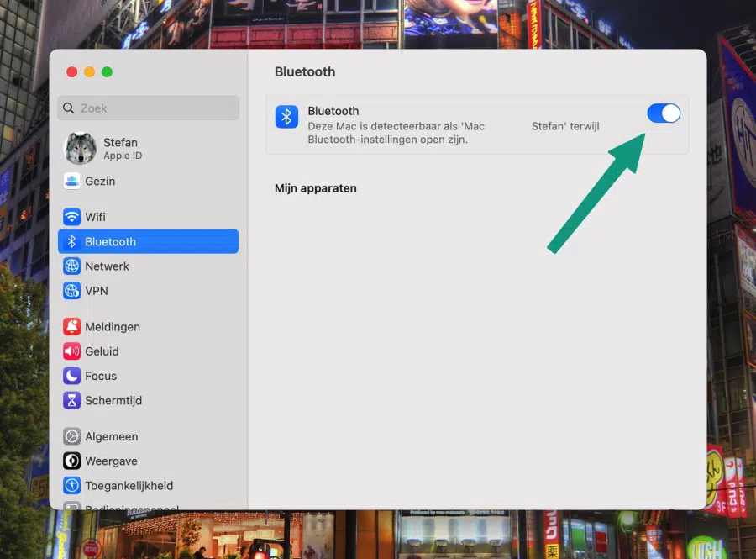756x559 pixels.
Task: Open Schermtijd settings
Action: coord(148,400)
